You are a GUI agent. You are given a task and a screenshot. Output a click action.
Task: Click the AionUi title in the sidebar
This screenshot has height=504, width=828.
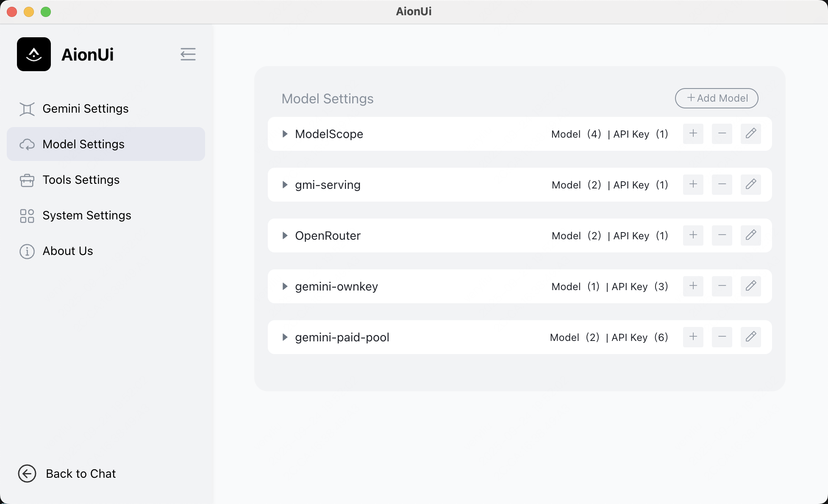click(x=88, y=55)
